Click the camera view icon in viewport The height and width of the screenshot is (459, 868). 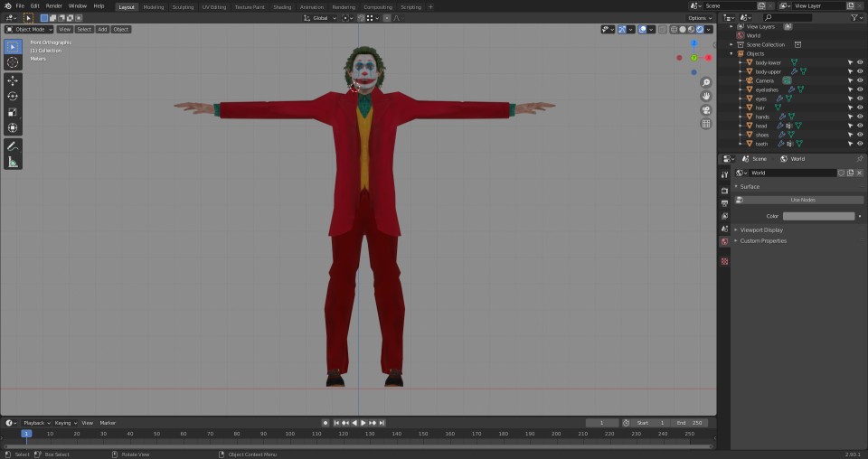tap(706, 110)
